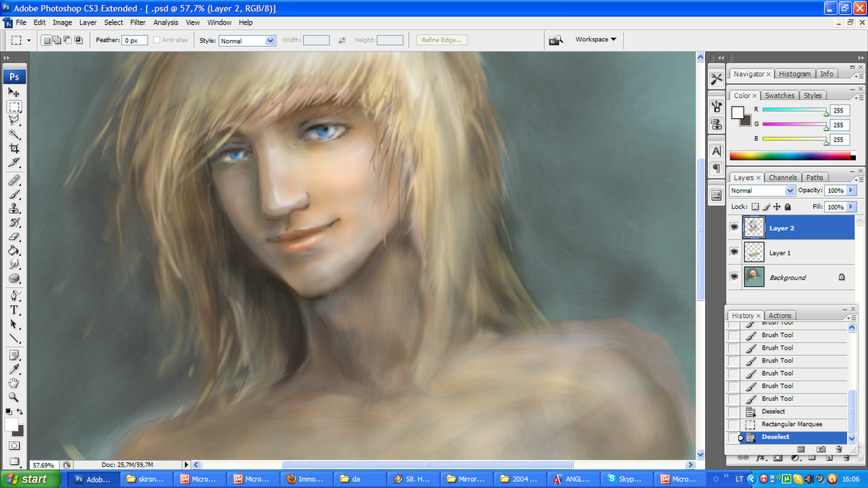Select the Pen tool
The width and height of the screenshot is (868, 488).
coord(14,296)
